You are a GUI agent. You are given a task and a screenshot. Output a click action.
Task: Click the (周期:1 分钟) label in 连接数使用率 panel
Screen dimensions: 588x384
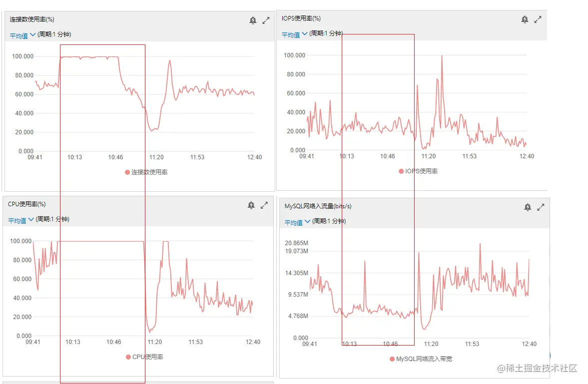(54, 34)
